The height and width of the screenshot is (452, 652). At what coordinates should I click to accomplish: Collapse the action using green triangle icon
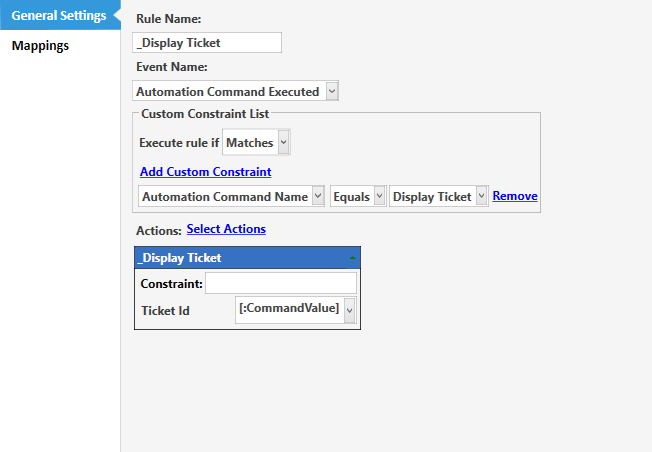pyautogui.click(x=352, y=258)
